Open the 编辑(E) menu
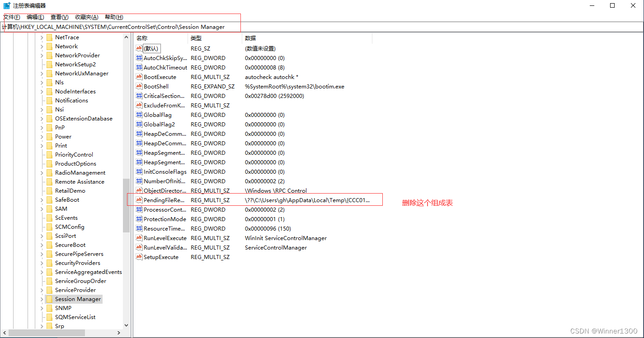 click(x=35, y=17)
